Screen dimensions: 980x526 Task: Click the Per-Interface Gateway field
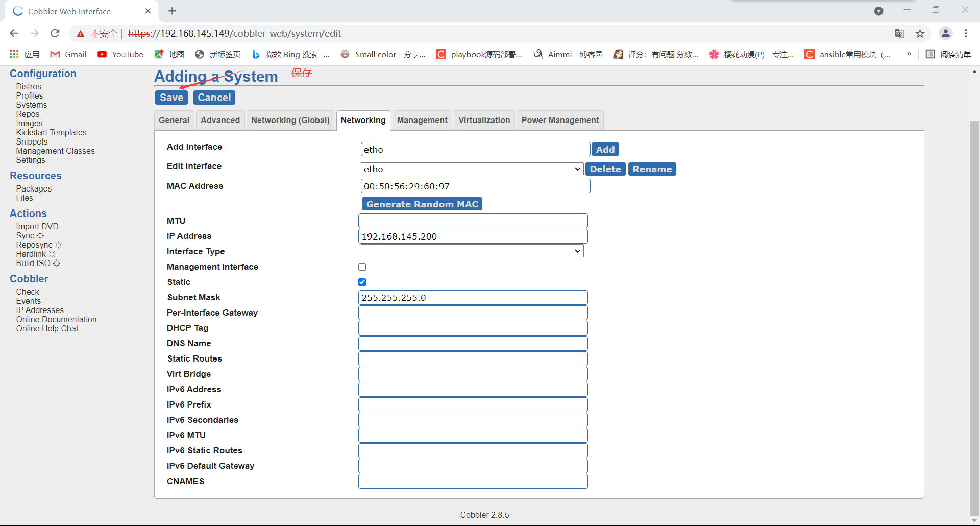pyautogui.click(x=473, y=313)
